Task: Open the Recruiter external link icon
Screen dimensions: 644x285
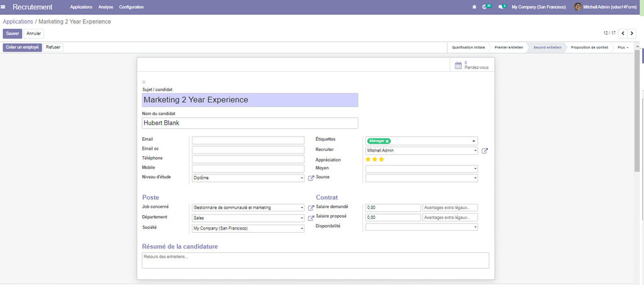Action: (484, 151)
